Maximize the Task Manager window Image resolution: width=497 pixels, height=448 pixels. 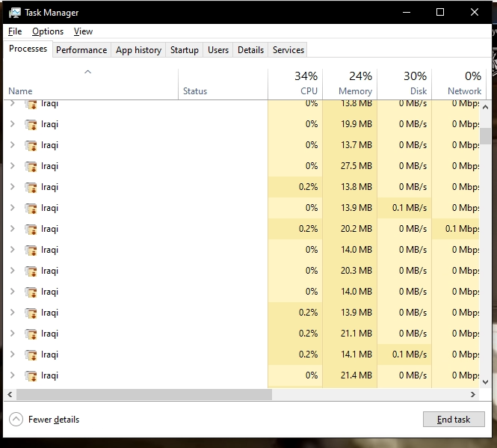(x=440, y=12)
